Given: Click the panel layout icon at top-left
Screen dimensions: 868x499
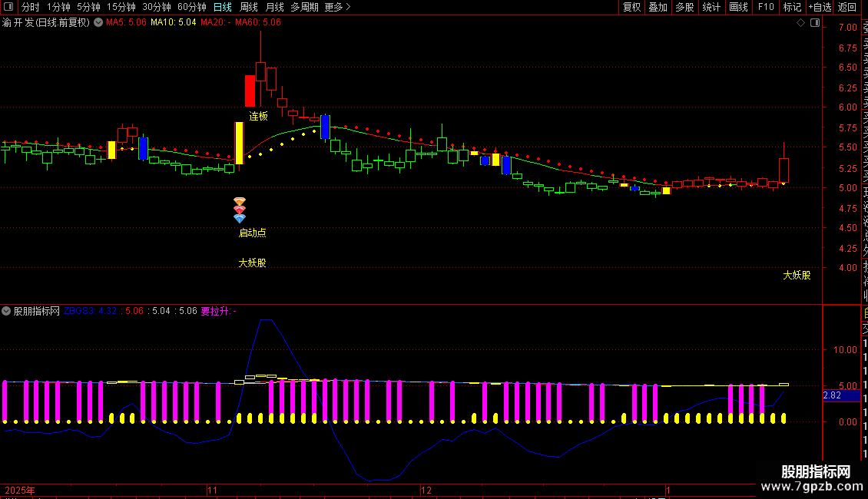Looking at the screenshot, I should tap(8, 7).
